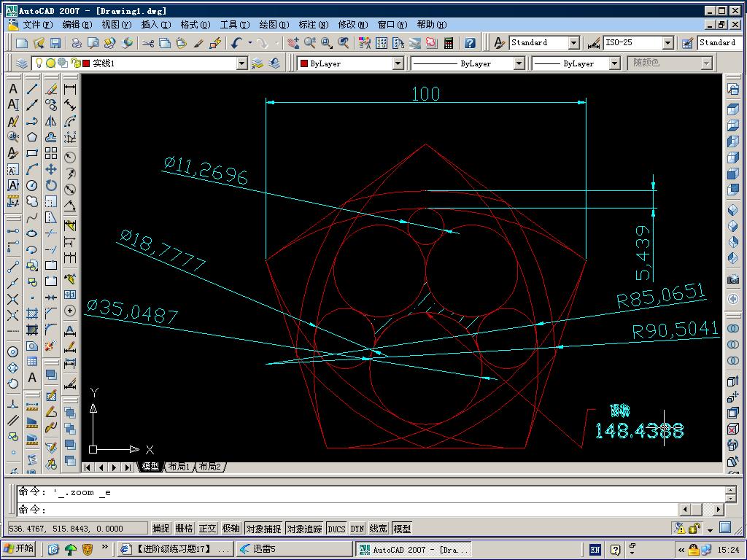Image resolution: width=747 pixels, height=560 pixels.
Task: Click the 开始 Start button
Action: [20, 549]
